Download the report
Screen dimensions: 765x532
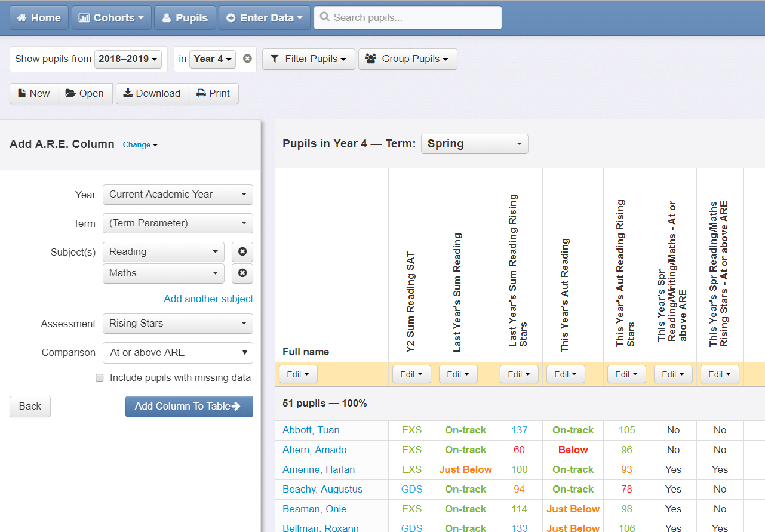152,94
